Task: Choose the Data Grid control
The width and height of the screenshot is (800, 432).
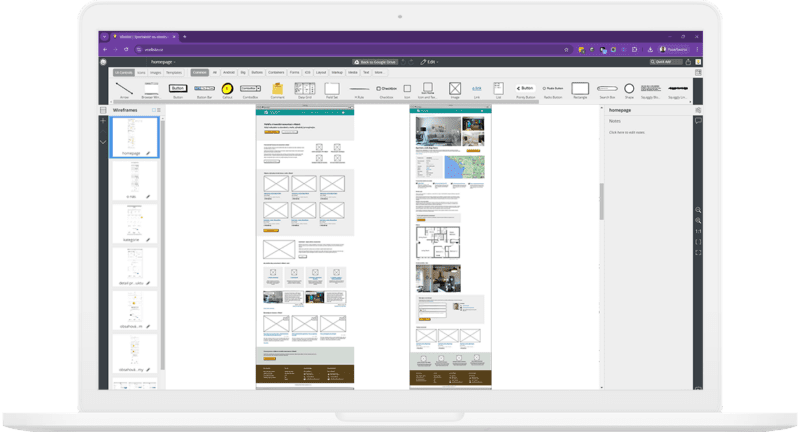Action: [x=305, y=88]
